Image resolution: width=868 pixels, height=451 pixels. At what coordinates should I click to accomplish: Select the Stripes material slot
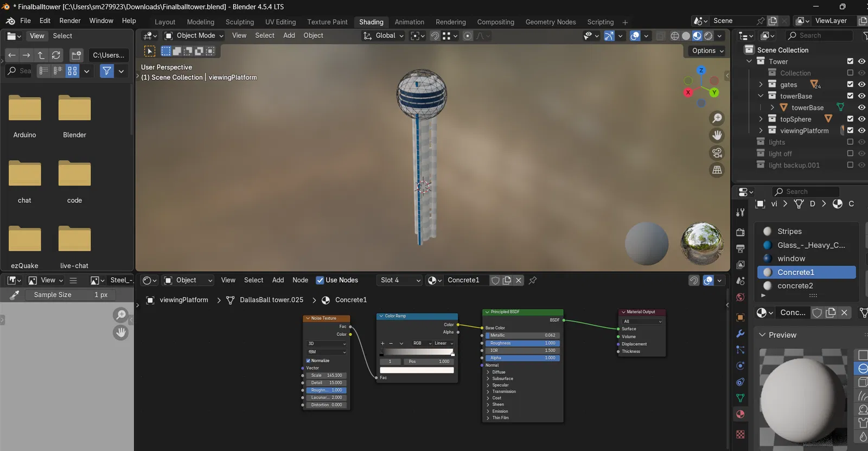coord(789,232)
